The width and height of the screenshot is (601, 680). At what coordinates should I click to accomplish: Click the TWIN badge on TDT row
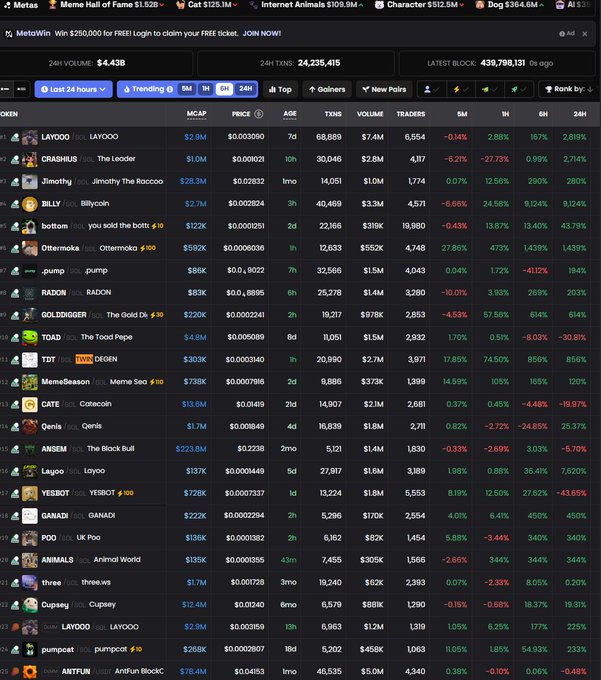click(x=84, y=359)
